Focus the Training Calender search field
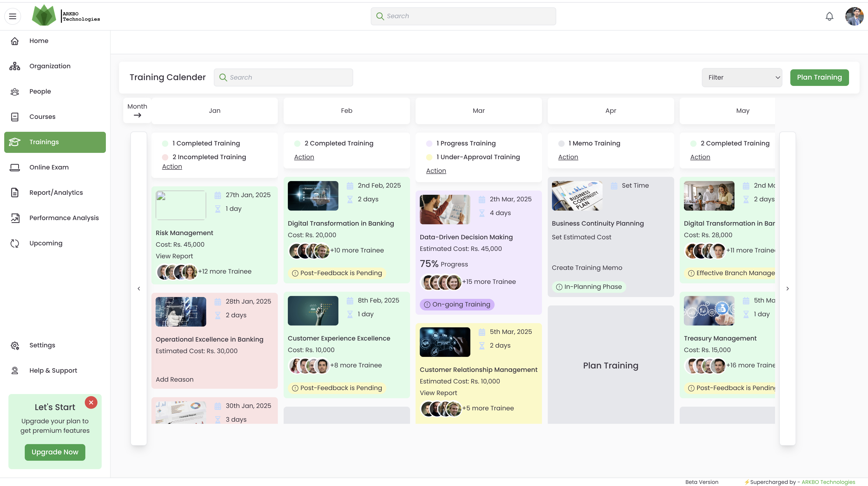Image resolution: width=868 pixels, height=486 pixels. coord(288,77)
